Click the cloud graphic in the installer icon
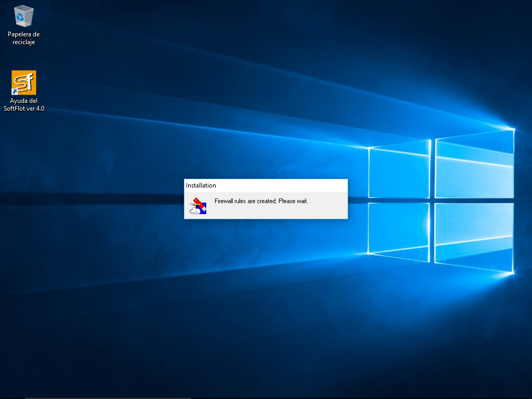This screenshot has height=399, width=532. point(194,210)
